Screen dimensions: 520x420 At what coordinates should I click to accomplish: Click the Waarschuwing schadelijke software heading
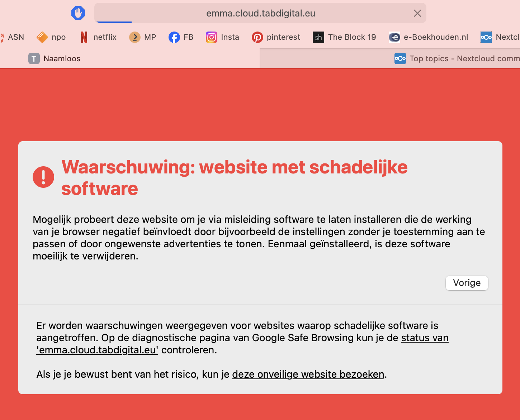pyautogui.click(x=235, y=178)
